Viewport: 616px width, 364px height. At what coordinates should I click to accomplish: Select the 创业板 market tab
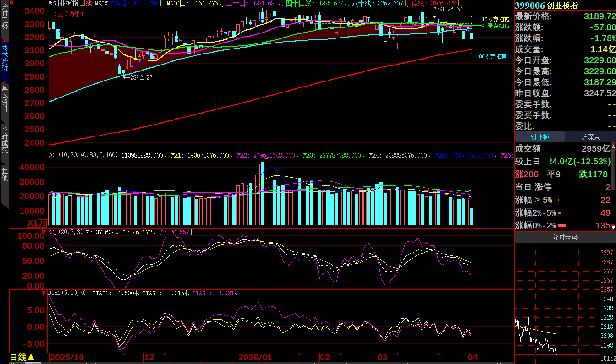[539, 137]
